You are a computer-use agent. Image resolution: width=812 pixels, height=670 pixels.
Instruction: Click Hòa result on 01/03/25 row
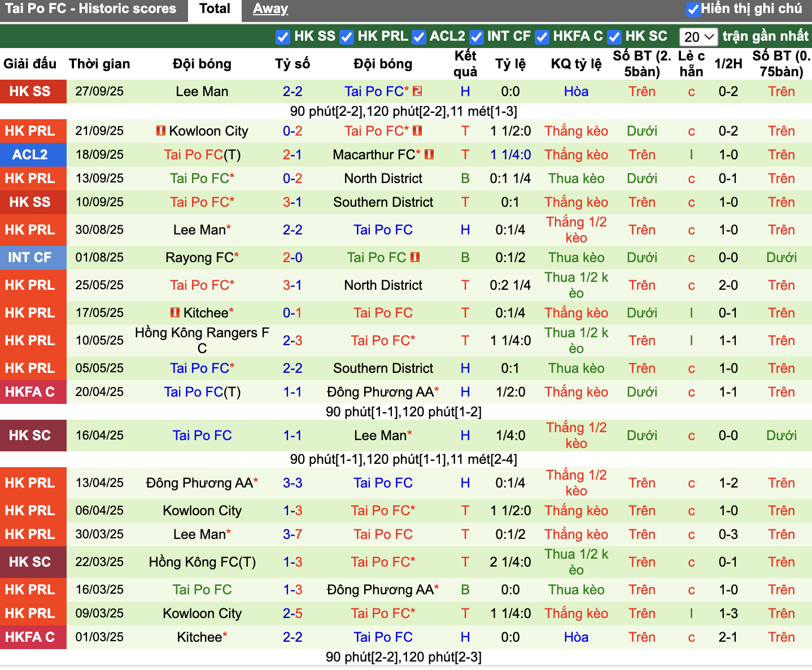coord(576,637)
